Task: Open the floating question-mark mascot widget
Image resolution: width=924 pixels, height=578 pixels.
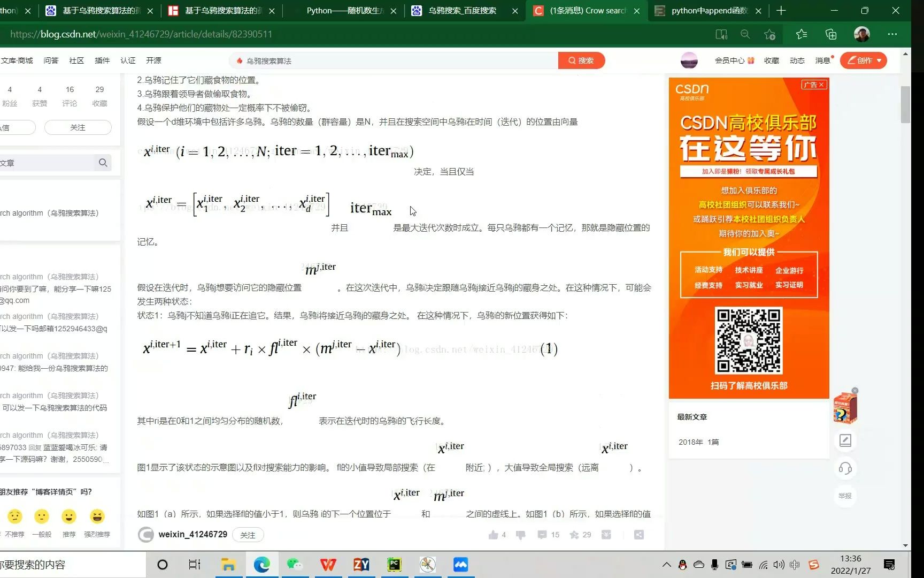Action: (844, 409)
